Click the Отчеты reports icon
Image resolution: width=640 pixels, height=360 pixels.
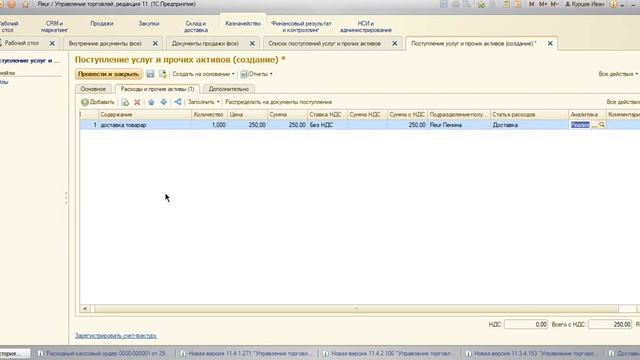[x=244, y=74]
